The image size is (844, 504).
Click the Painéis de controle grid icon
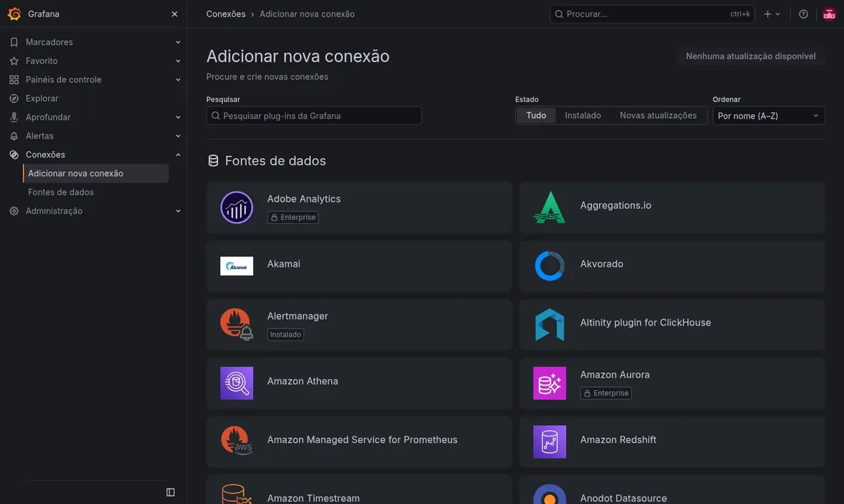[x=14, y=79]
